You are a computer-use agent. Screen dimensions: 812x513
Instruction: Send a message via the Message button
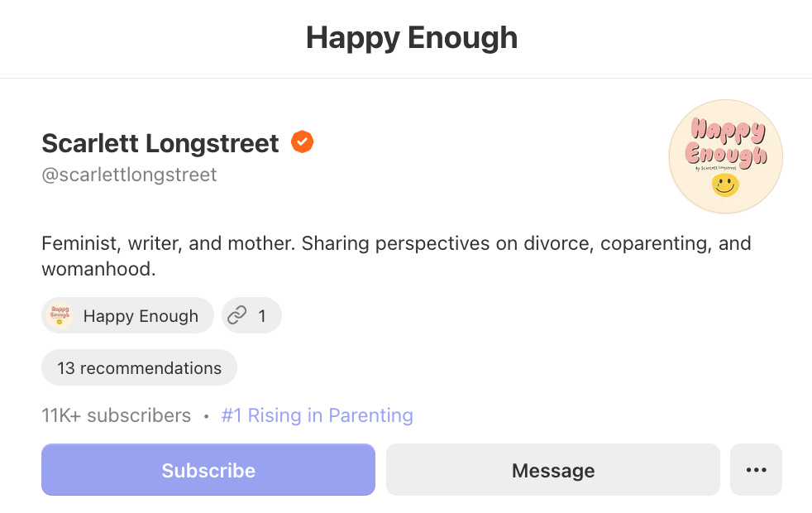[553, 469]
